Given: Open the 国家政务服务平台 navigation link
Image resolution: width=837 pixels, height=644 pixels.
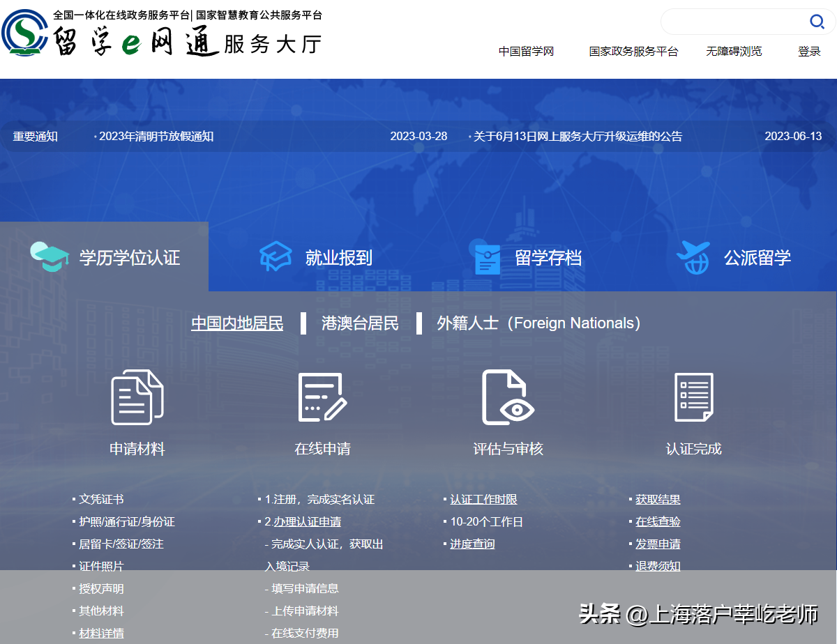Looking at the screenshot, I should pos(633,51).
